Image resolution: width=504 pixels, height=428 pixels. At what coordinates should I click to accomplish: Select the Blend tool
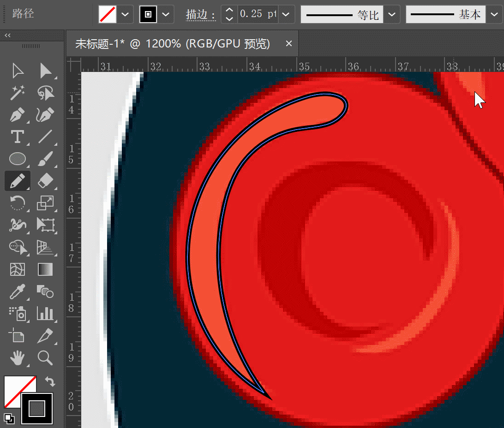[x=45, y=291]
